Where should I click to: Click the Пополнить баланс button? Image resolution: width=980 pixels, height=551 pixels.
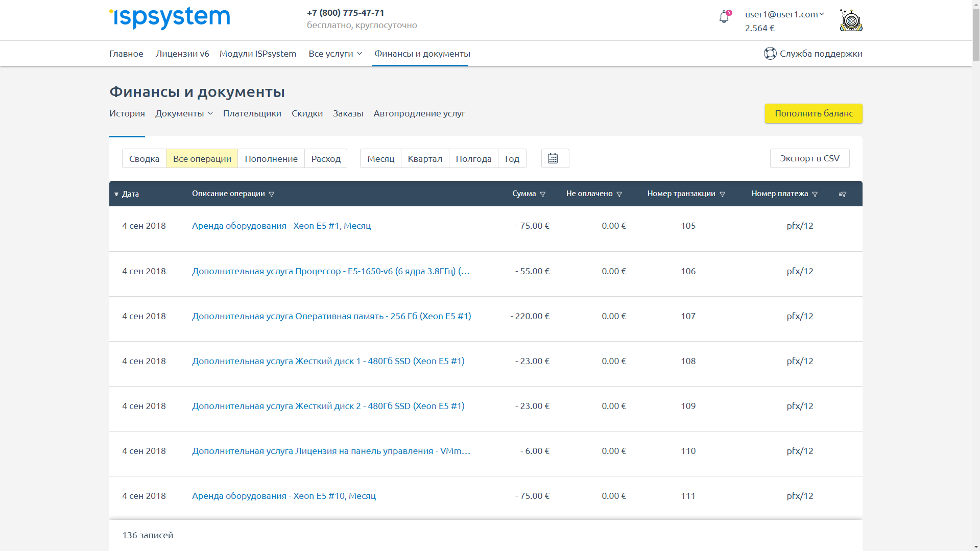coord(814,113)
